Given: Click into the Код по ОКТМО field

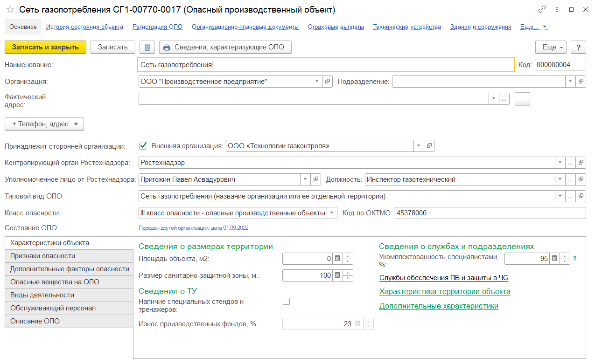Looking at the screenshot, I should pos(489,213).
